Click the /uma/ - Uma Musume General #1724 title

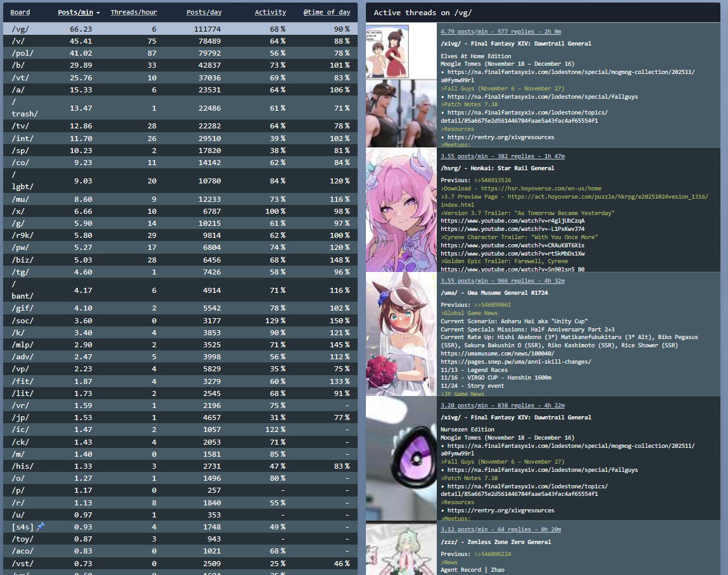pyautogui.click(x=494, y=293)
